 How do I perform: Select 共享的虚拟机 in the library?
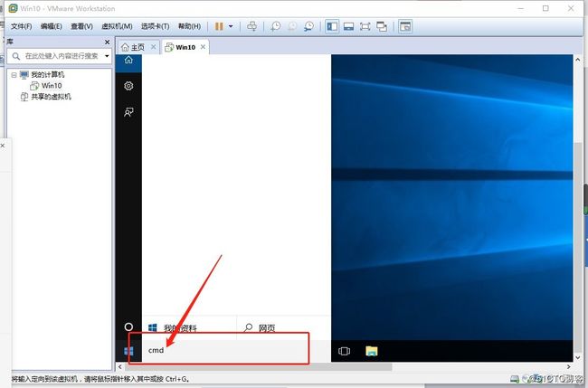[x=51, y=97]
